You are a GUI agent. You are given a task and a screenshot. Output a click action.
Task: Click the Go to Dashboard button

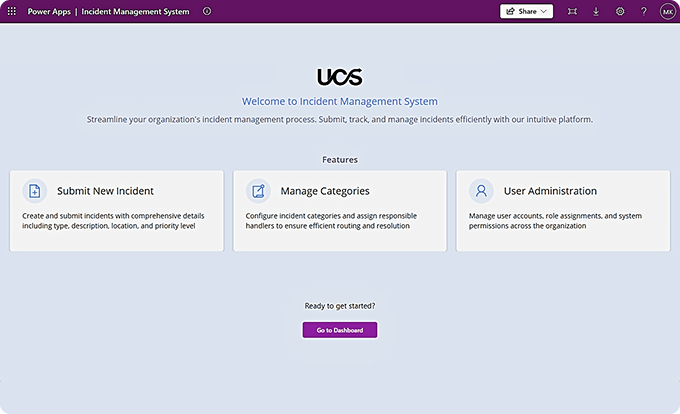340,330
